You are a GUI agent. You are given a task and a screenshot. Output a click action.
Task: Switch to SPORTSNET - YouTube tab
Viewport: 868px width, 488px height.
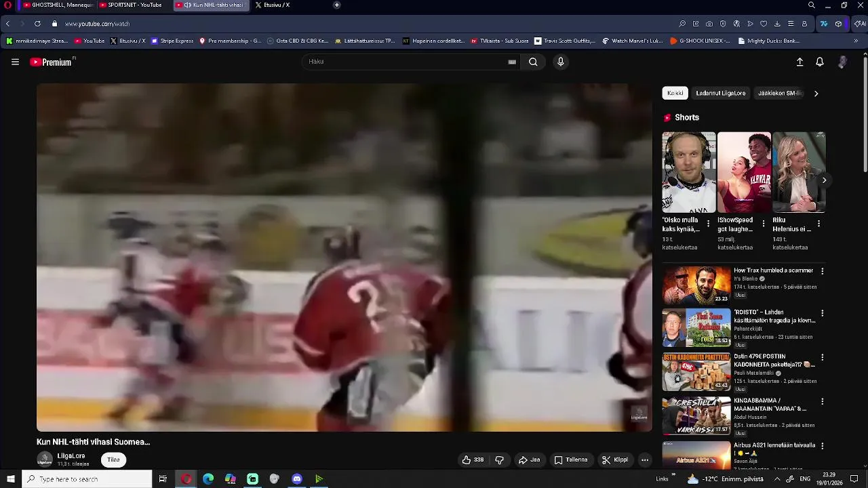[134, 5]
